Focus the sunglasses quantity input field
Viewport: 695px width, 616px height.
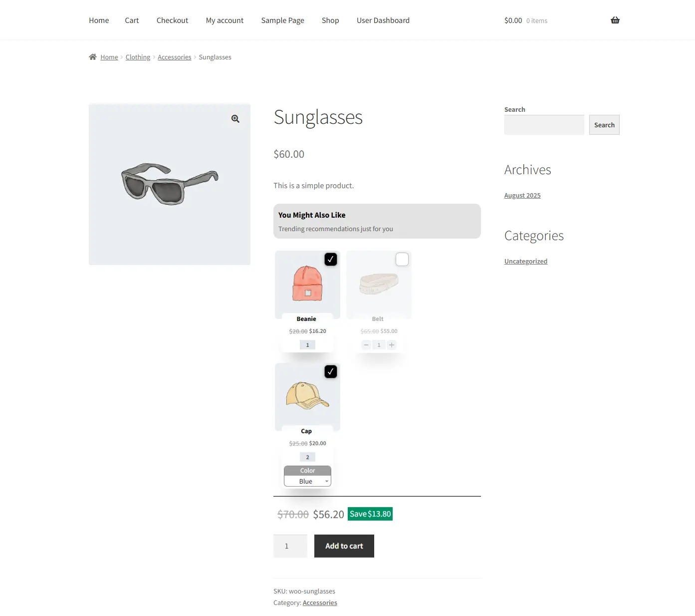point(290,546)
